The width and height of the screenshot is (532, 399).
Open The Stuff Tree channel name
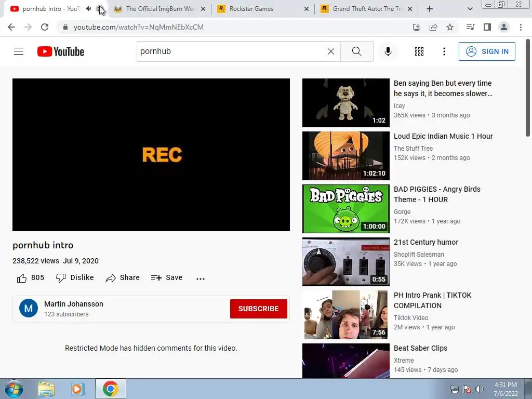pos(413,148)
